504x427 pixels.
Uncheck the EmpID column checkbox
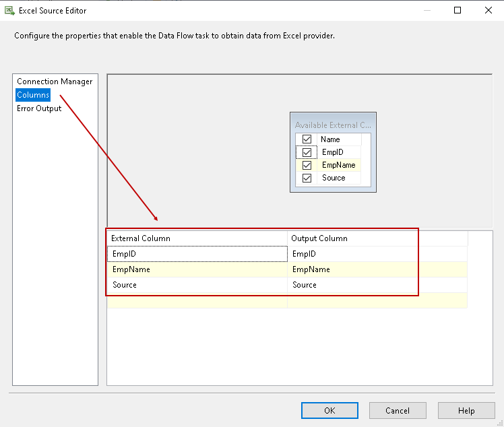click(307, 152)
